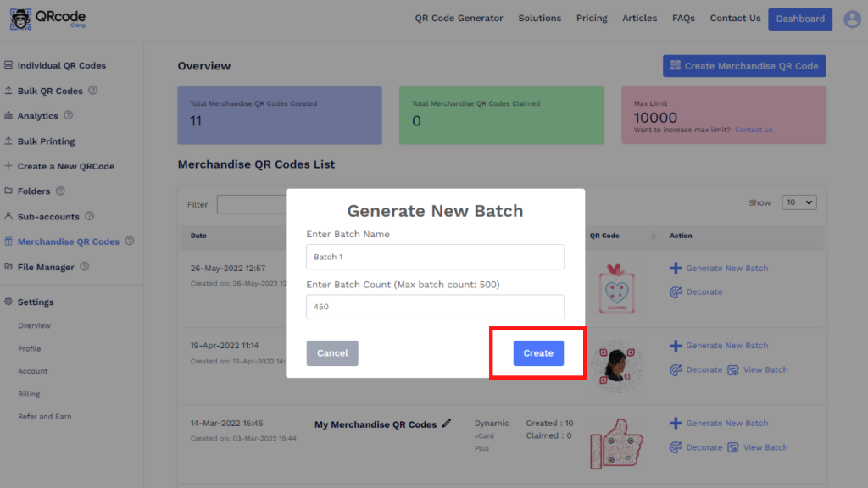The image size is (868, 488).
Task: Click the Create button in the modal
Action: coord(537,352)
